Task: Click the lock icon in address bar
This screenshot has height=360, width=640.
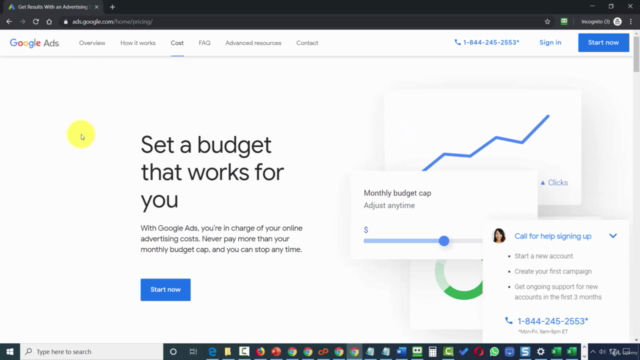Action: tap(65, 22)
